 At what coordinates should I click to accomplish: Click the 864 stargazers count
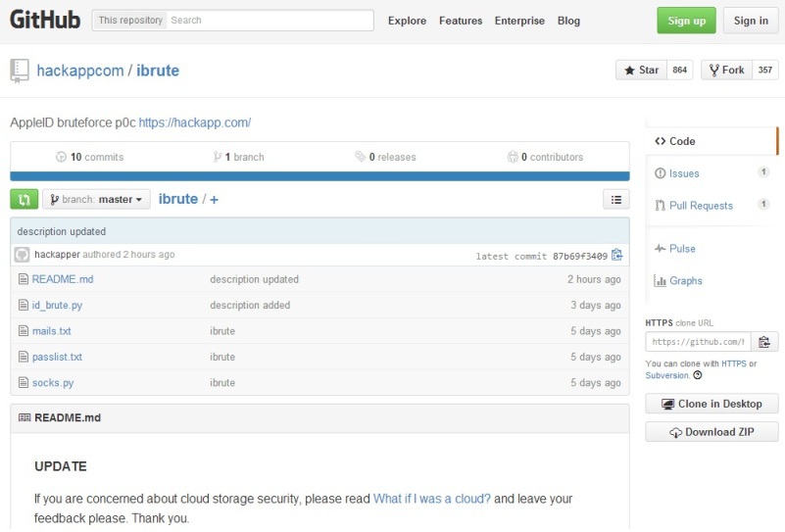pos(680,71)
